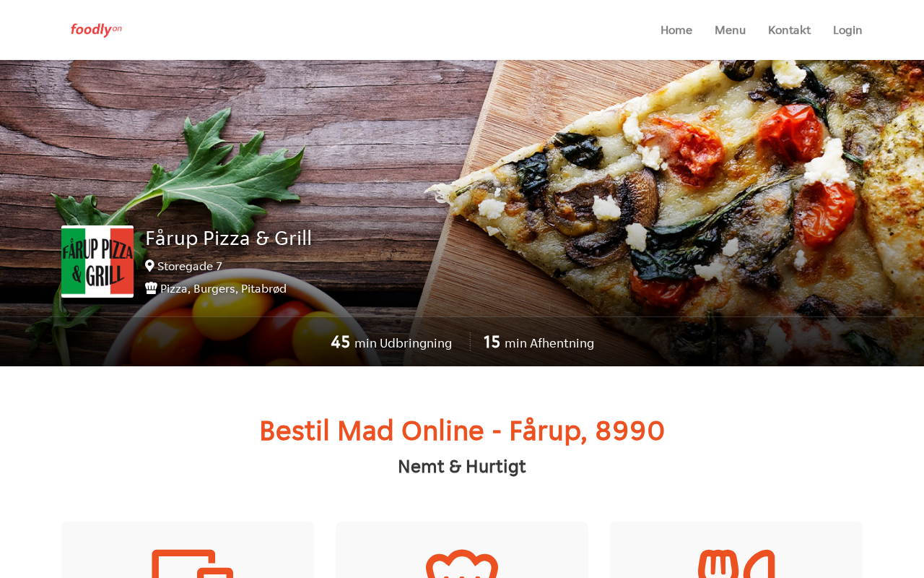Viewport: 924px width, 578px height.
Task: Click the Bestil Mad Online heading
Action: tap(462, 431)
